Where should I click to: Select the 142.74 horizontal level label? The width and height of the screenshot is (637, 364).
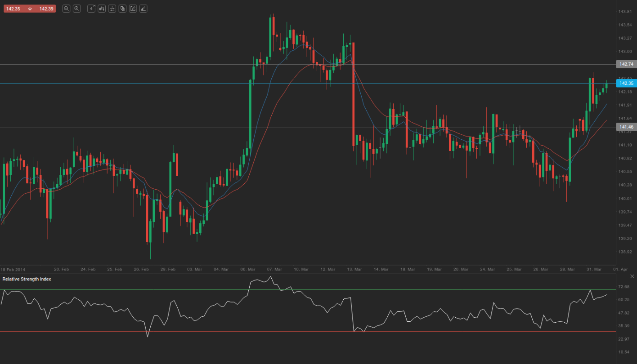pos(626,64)
